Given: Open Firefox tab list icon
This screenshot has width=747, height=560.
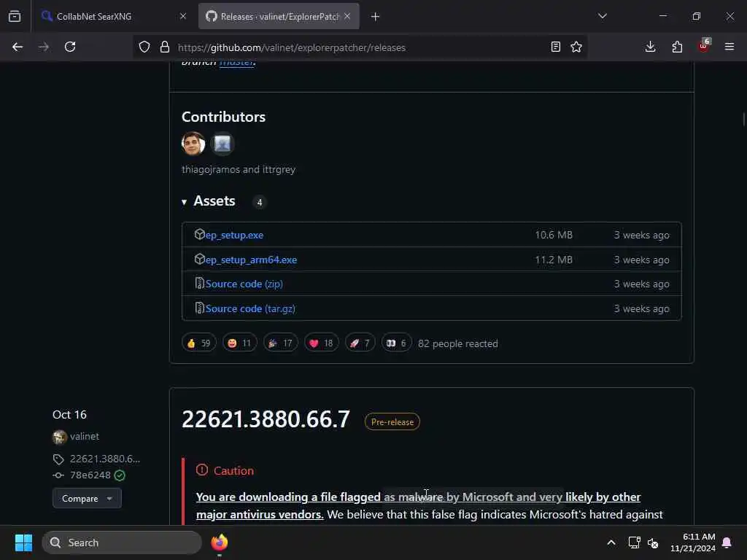Looking at the screenshot, I should point(15,17).
